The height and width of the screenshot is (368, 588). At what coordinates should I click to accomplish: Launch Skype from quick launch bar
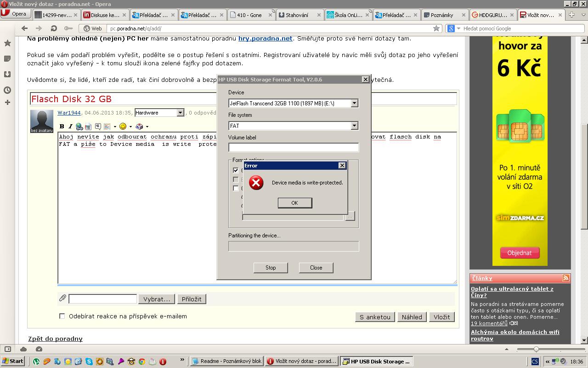[89, 362]
